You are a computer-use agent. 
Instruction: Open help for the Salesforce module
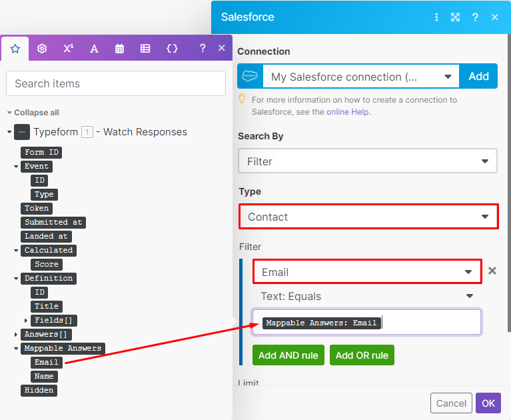pos(475,17)
